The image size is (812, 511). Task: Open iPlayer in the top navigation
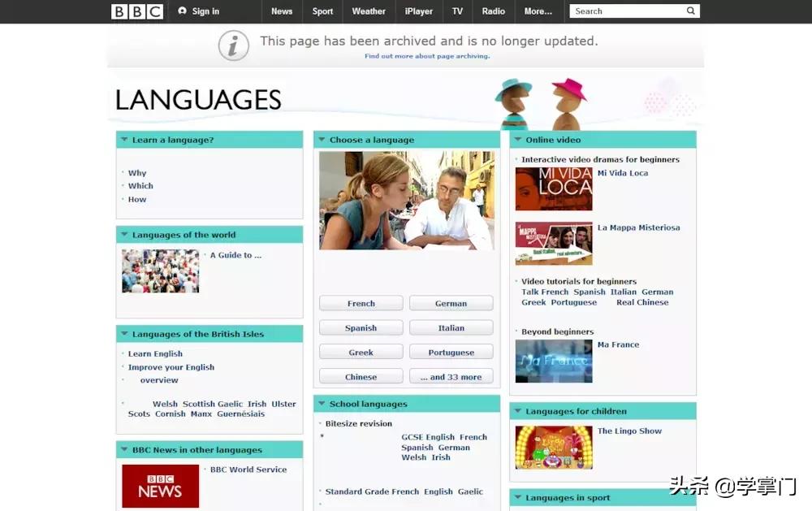pyautogui.click(x=418, y=11)
